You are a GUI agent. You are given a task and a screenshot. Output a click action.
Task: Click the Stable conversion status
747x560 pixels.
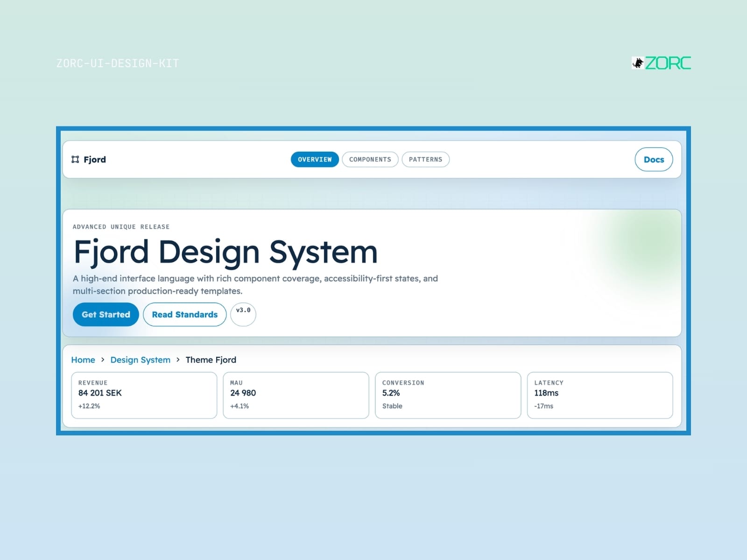392,406
